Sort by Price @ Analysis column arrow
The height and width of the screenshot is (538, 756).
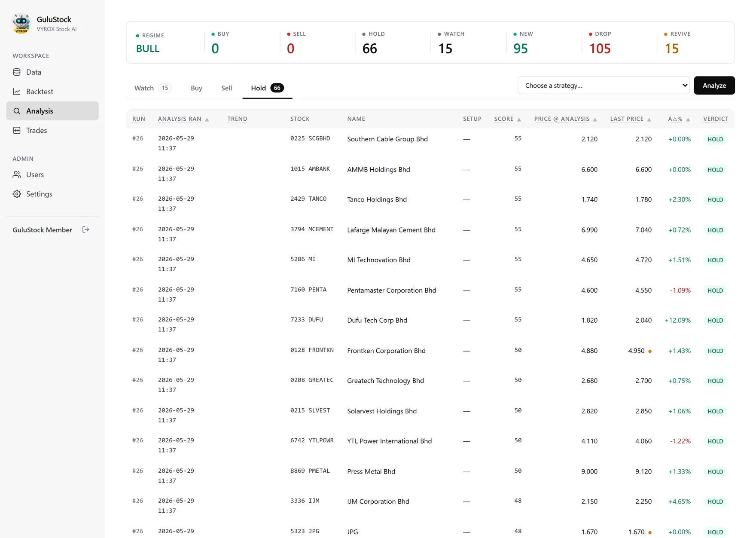tap(595, 119)
